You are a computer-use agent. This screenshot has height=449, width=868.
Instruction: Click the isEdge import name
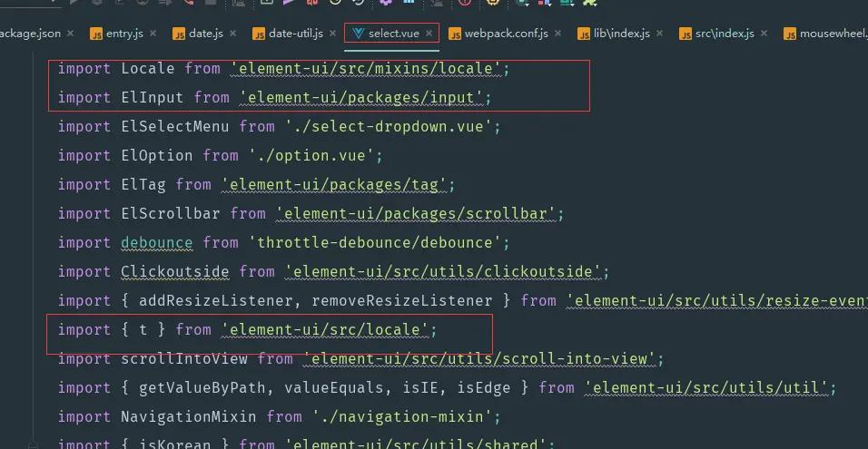coord(483,388)
